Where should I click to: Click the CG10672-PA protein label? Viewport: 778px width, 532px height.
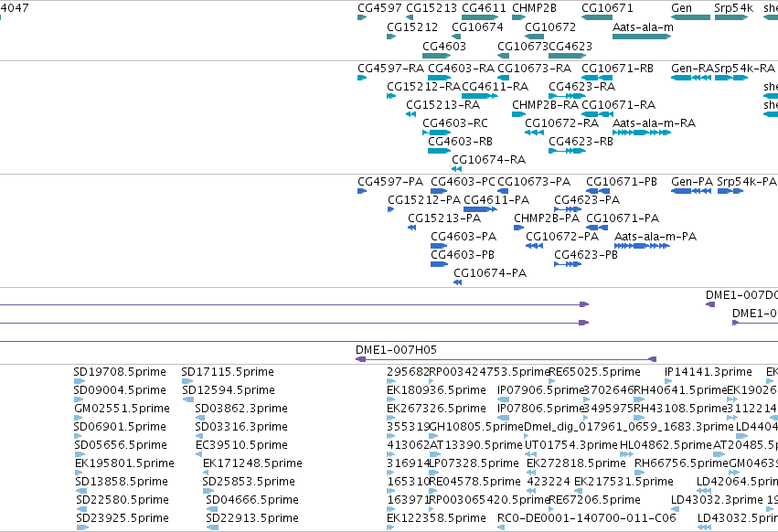tap(562, 237)
